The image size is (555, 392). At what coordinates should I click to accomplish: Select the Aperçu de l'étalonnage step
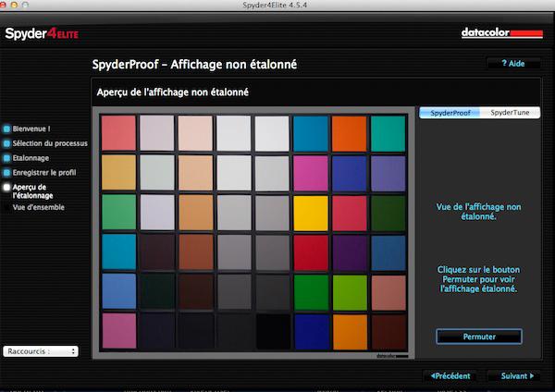(33, 190)
